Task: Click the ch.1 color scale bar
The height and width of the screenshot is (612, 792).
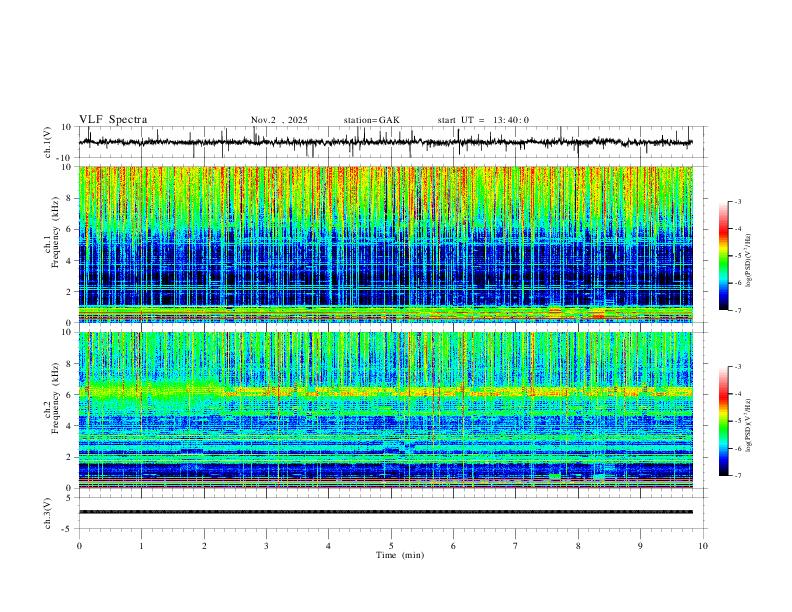Action: pos(723,256)
